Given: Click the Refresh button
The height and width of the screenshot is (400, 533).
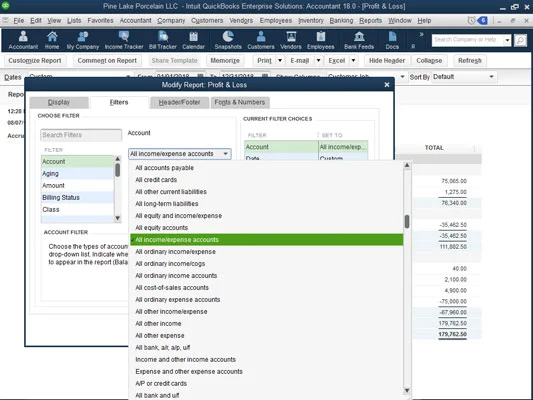Looking at the screenshot, I should click(469, 60).
